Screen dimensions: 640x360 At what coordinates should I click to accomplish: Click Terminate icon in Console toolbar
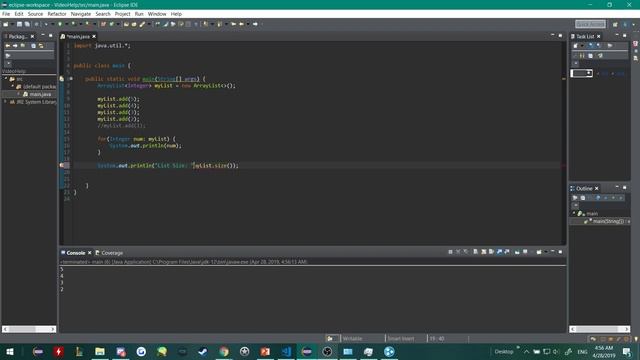(450, 252)
